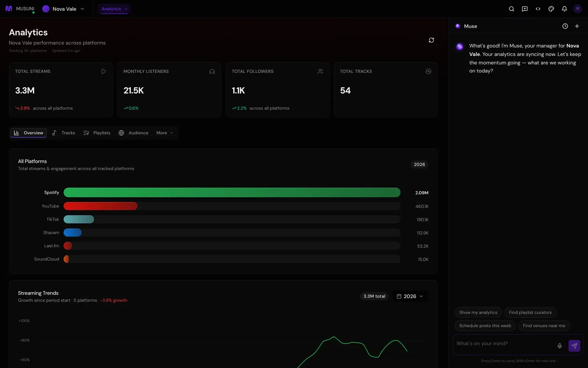The width and height of the screenshot is (588, 368).
Task: Click the 3.3M total badge
Action: (374, 296)
